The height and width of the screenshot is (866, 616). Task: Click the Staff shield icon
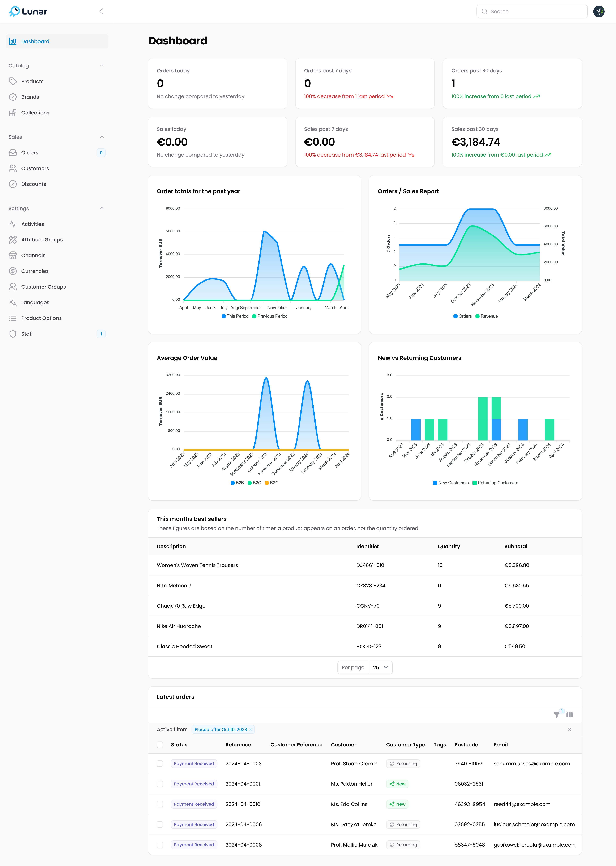click(13, 334)
